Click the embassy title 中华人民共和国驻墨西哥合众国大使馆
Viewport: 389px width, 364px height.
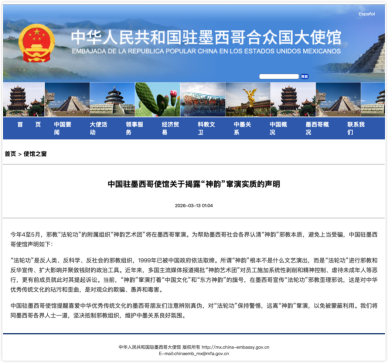point(206,37)
